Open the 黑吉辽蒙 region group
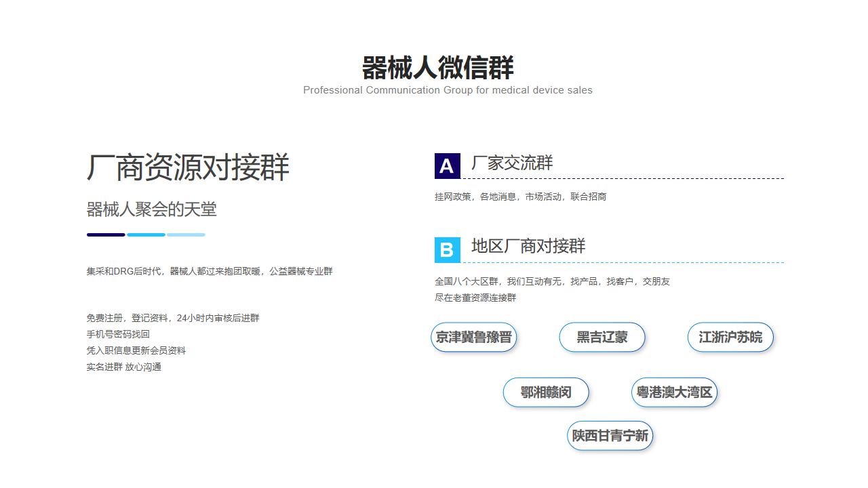This screenshot has height=488, width=868. (602, 337)
